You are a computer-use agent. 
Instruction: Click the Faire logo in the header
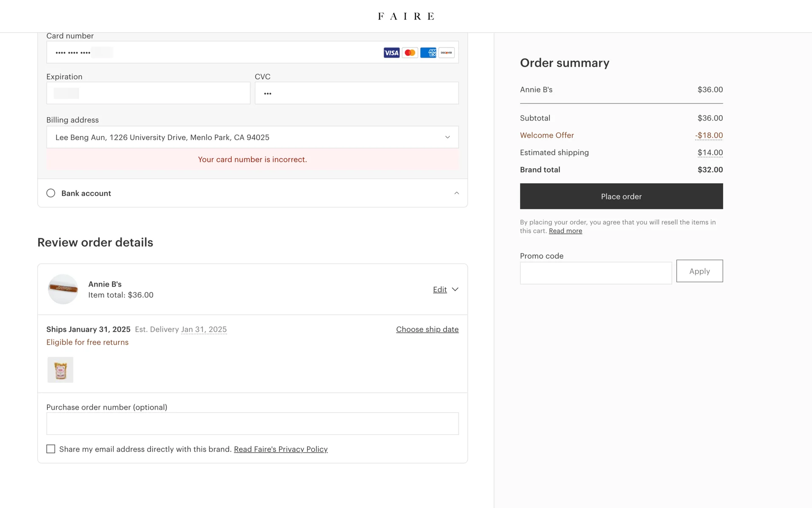click(406, 17)
